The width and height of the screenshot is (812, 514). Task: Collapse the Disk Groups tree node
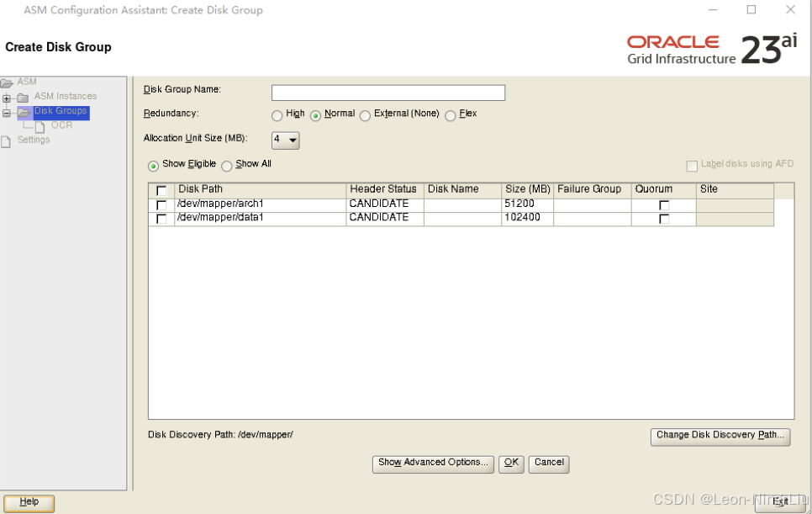pos(7,113)
